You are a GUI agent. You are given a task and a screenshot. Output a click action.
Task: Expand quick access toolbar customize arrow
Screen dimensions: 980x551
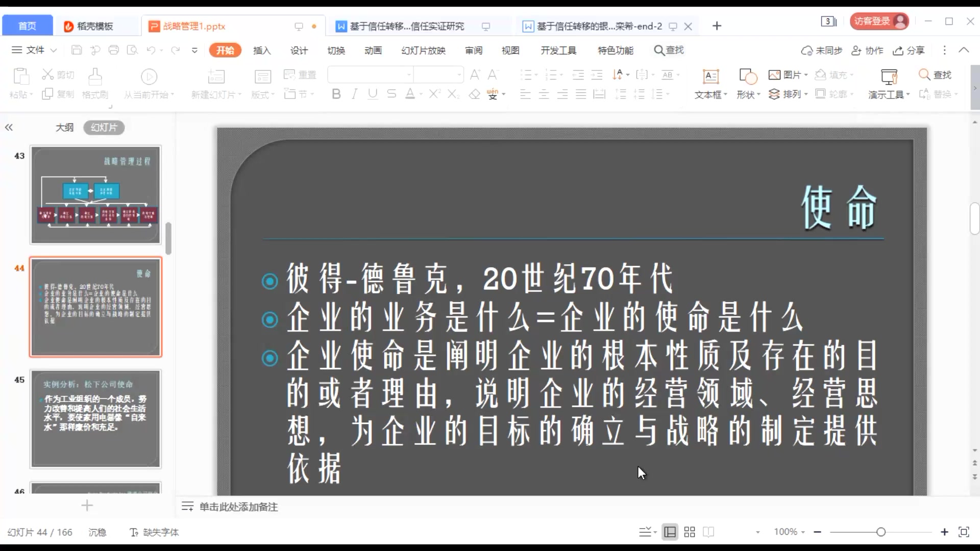tap(194, 50)
